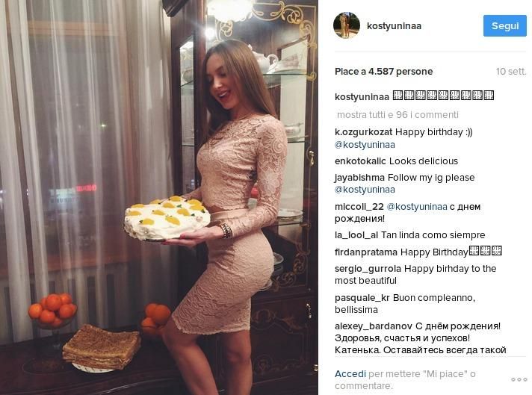The width and height of the screenshot is (532, 395).
Task: Click the Accedi login link
Action: 350,374
